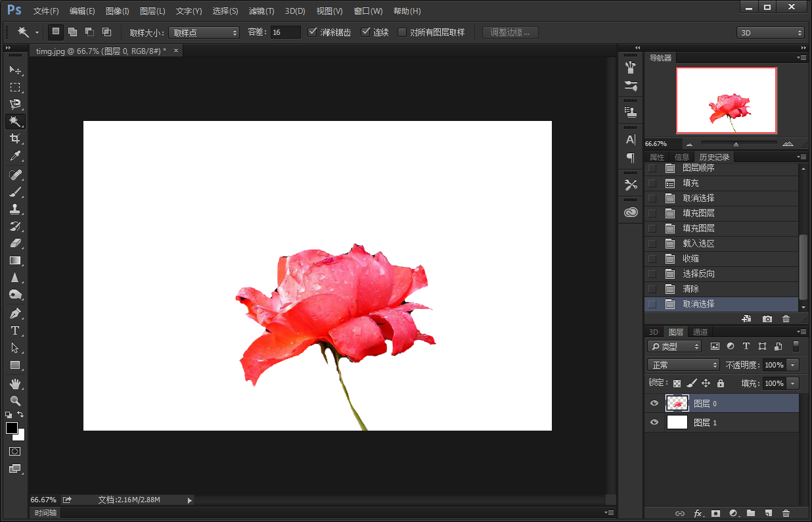This screenshot has height=522, width=812.
Task: Uncheck the 消除锯齿 anti-alias checkbox
Action: [313, 32]
